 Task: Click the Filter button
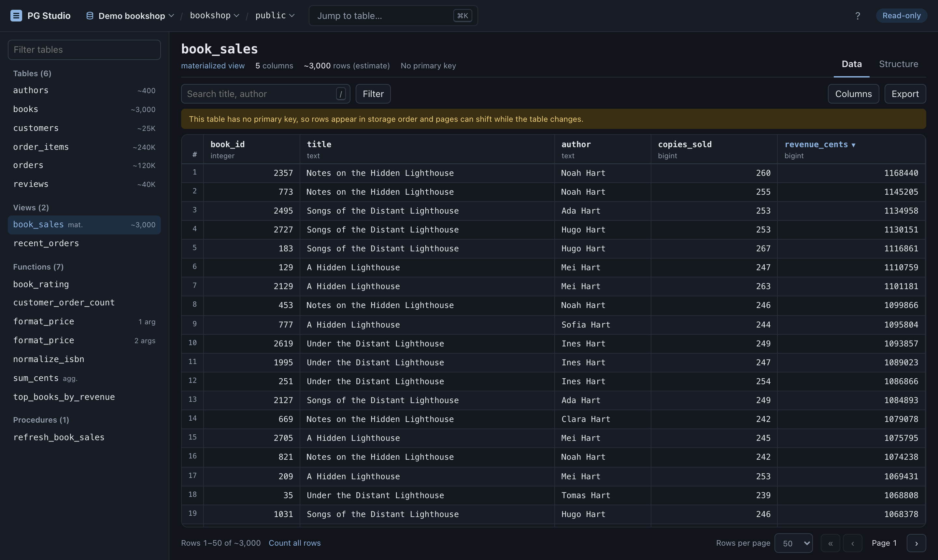click(x=373, y=93)
